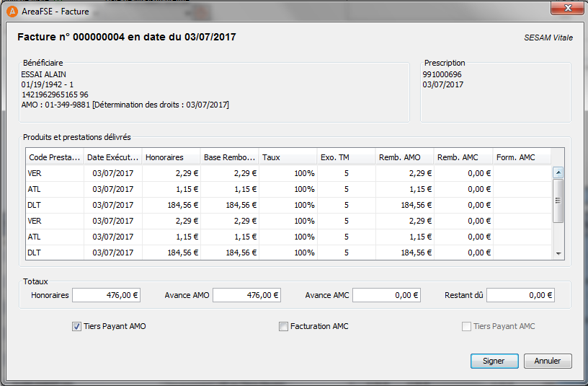Screen dimensions: 588x386
Task: Click the Signer button
Action: 494,361
